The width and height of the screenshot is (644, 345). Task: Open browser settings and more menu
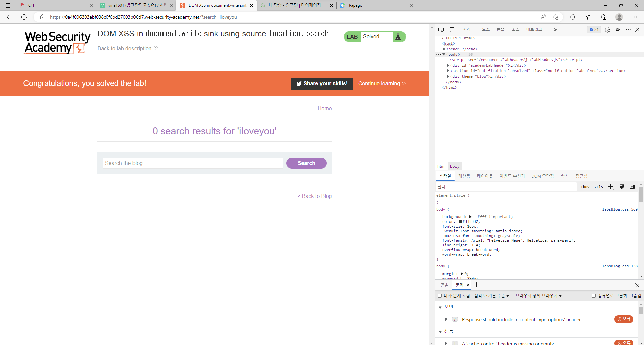[635, 17]
